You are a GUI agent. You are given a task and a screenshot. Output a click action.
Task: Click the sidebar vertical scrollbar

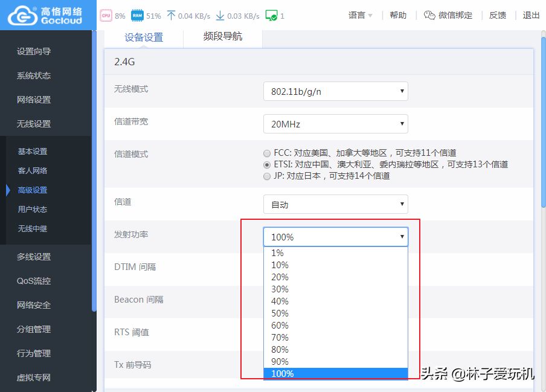[94, 170]
